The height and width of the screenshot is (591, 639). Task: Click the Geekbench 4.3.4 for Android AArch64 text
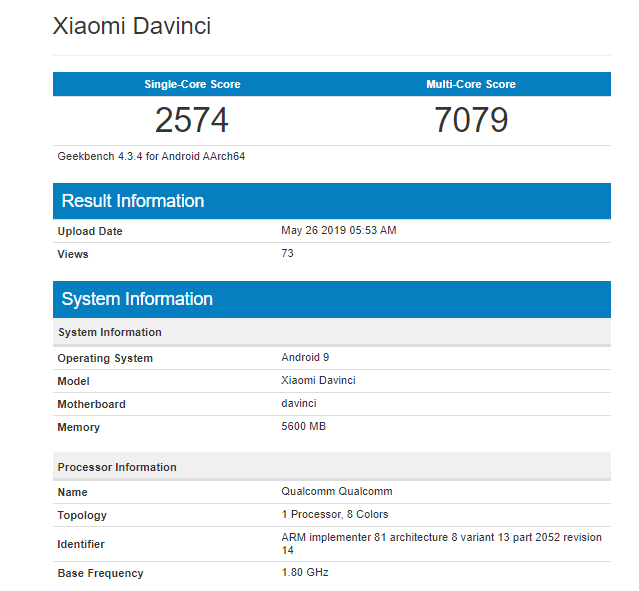(151, 157)
